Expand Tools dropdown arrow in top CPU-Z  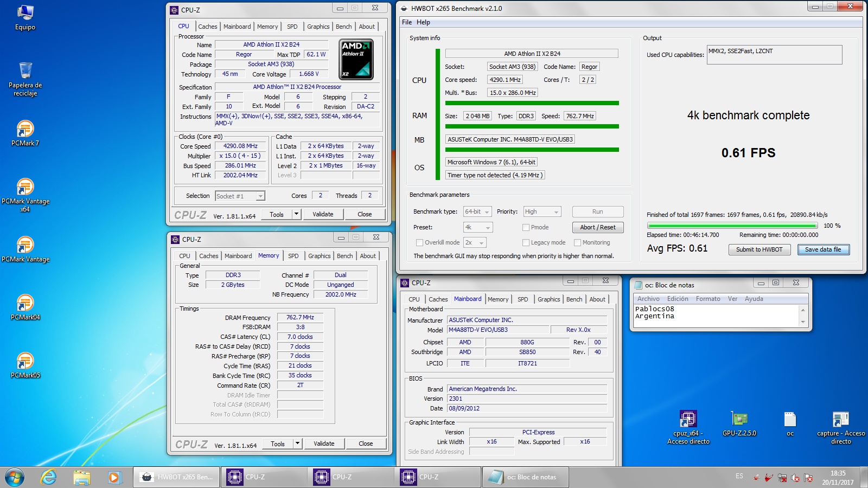click(296, 214)
